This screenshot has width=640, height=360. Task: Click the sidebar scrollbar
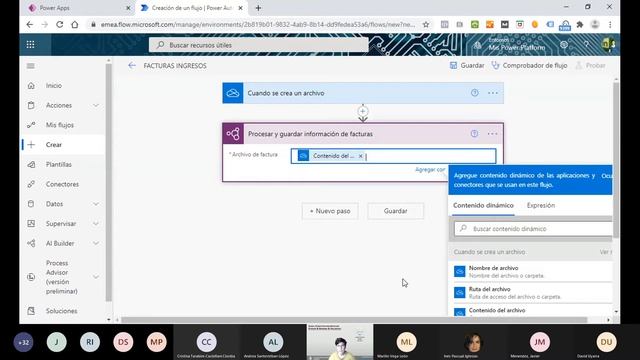(x=109, y=182)
